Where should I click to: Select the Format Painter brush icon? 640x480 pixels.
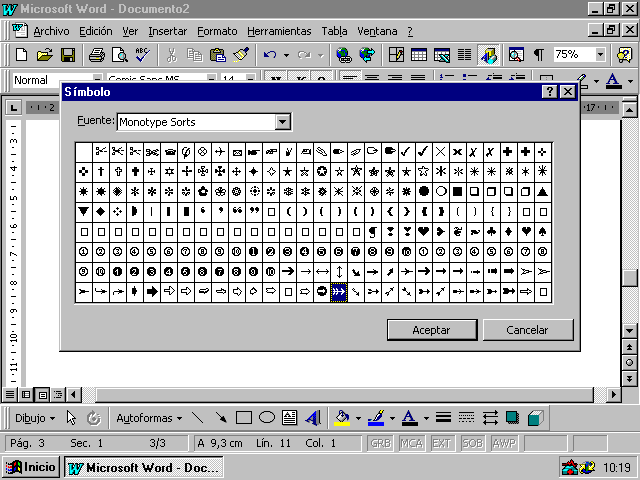coord(241,55)
